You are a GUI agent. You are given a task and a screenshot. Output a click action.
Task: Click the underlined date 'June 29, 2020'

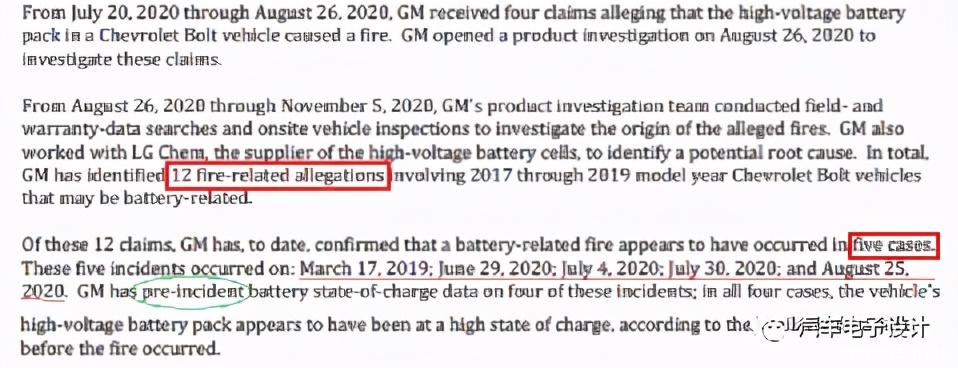(x=487, y=269)
